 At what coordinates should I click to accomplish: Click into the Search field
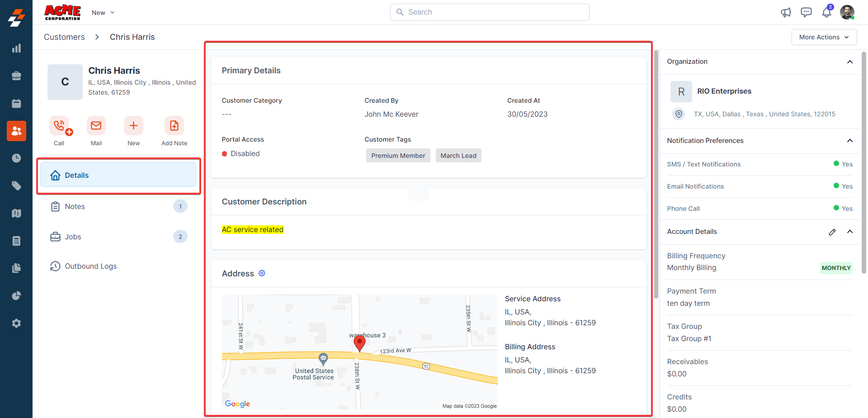click(490, 12)
